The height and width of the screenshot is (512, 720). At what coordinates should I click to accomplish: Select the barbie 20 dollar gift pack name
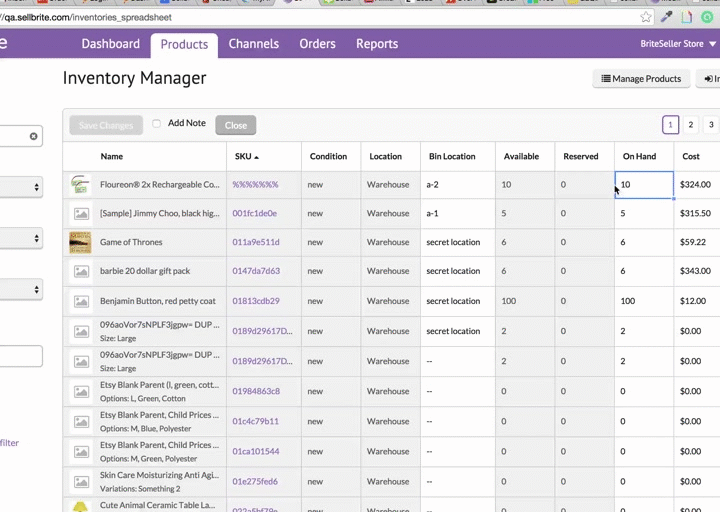coord(145,271)
